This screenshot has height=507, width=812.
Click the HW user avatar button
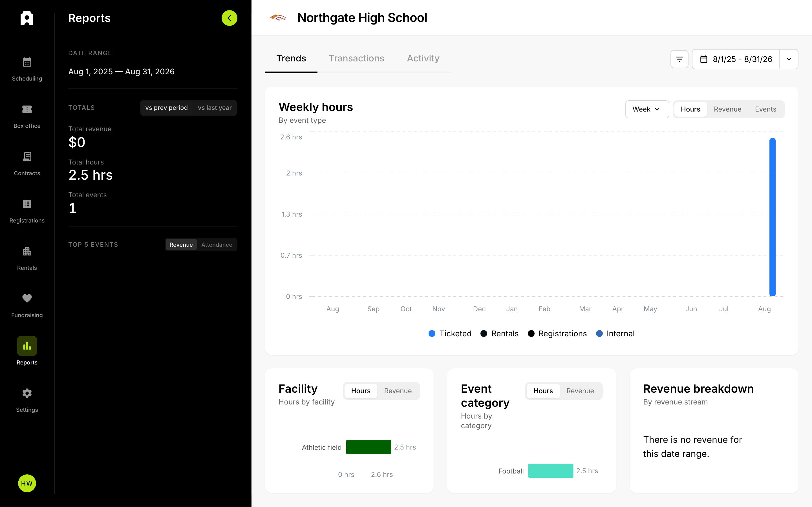(x=27, y=483)
